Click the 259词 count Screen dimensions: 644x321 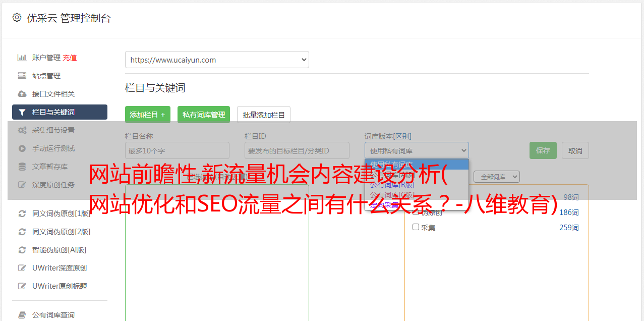click(x=569, y=228)
